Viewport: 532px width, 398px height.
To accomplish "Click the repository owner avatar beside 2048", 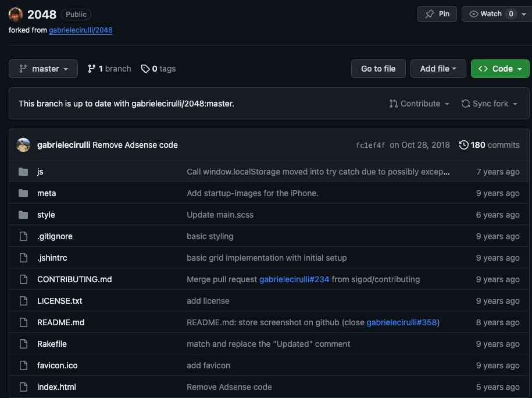I will [16, 15].
